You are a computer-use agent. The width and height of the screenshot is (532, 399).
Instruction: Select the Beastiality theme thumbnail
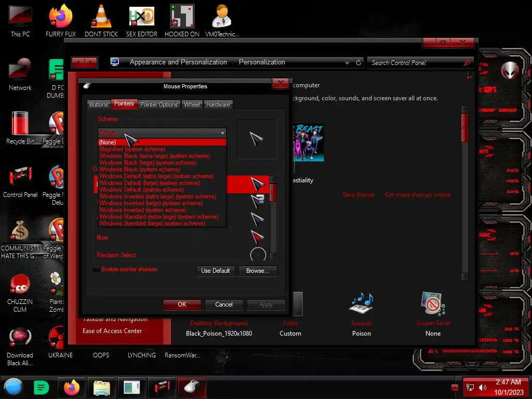(x=308, y=142)
